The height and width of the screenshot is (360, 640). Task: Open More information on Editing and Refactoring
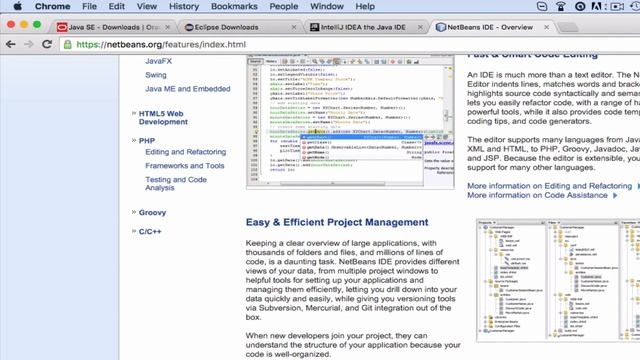tap(549, 186)
